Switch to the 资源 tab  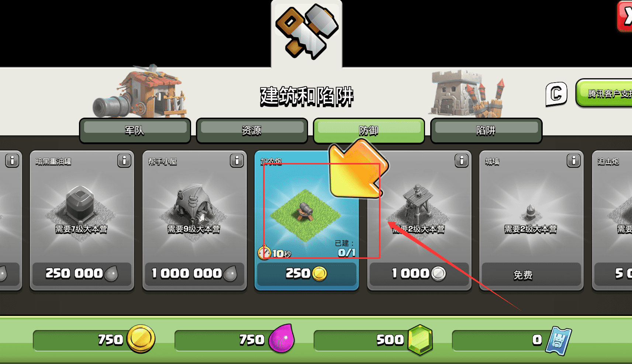(x=252, y=131)
